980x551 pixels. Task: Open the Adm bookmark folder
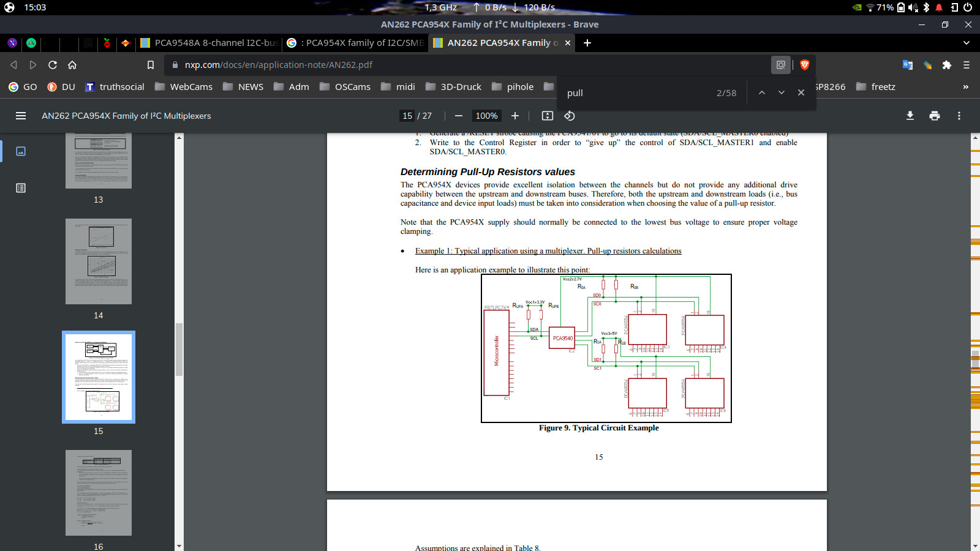coord(292,87)
